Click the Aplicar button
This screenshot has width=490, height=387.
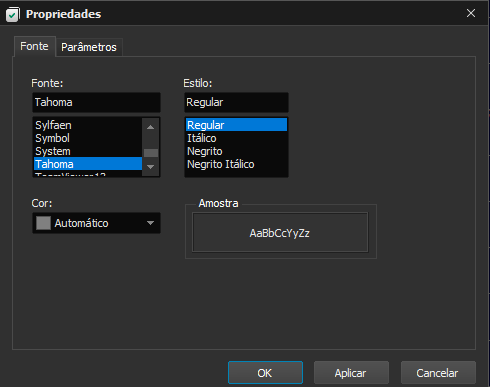point(351,373)
